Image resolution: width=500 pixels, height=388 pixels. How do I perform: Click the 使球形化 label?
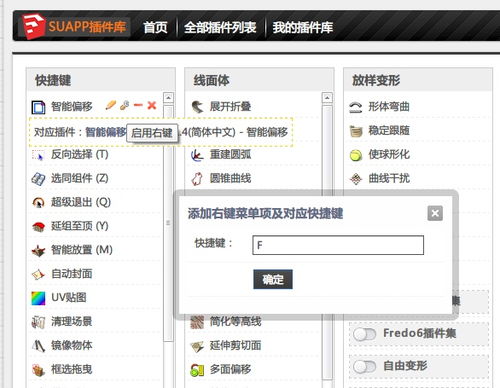(389, 155)
